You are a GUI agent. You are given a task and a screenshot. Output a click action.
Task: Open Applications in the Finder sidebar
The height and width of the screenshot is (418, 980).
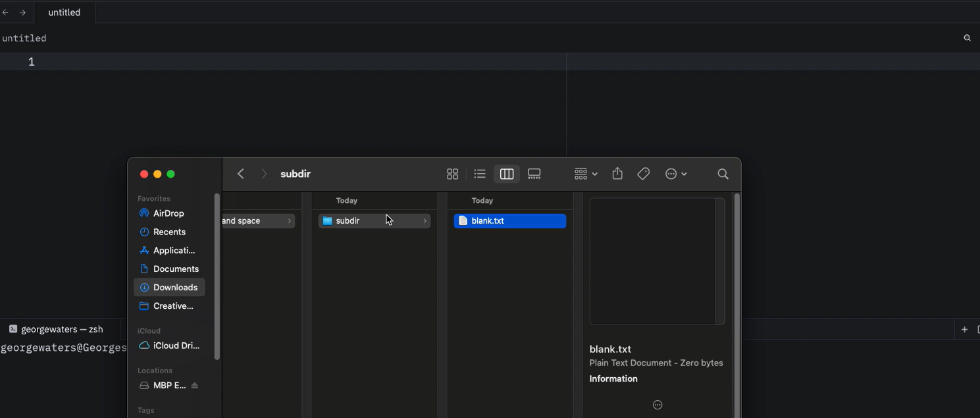pos(169,250)
